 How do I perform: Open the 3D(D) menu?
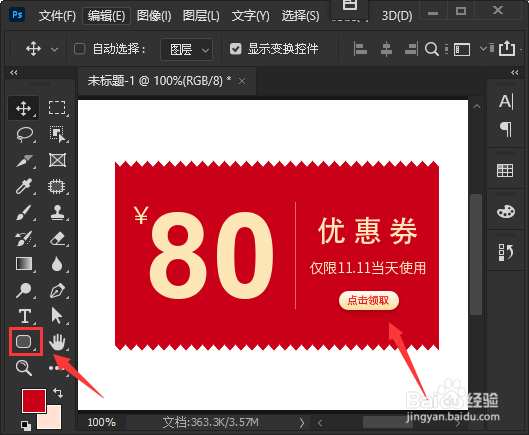coord(397,16)
